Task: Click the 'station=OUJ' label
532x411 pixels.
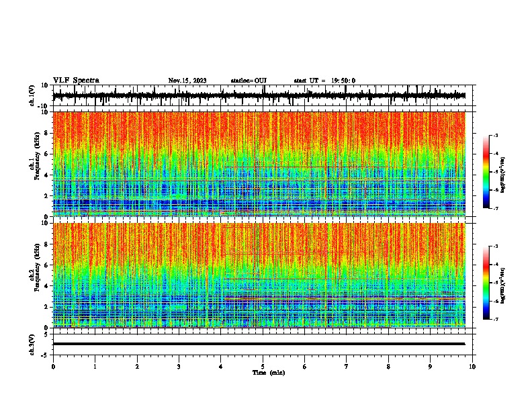Action: 249,81
